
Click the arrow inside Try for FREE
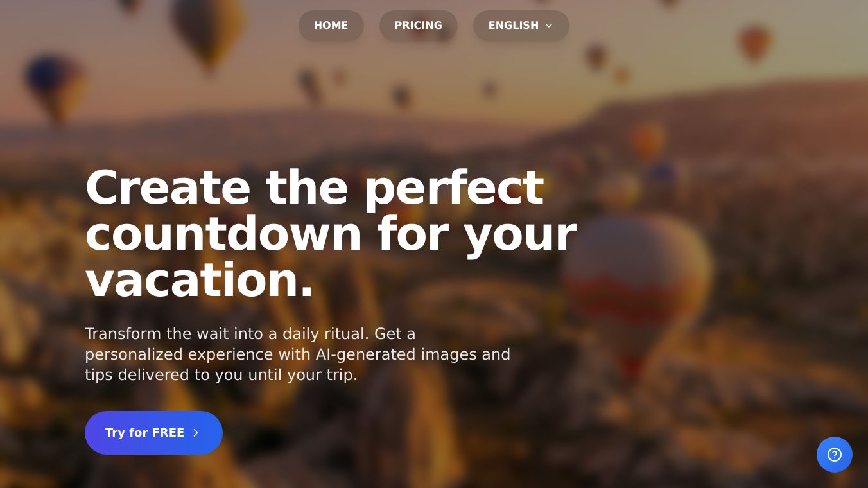196,433
